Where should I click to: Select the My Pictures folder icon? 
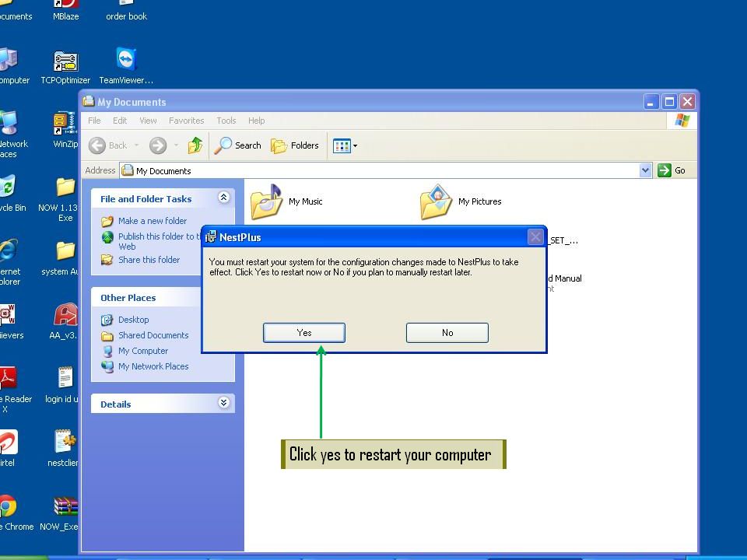click(436, 202)
